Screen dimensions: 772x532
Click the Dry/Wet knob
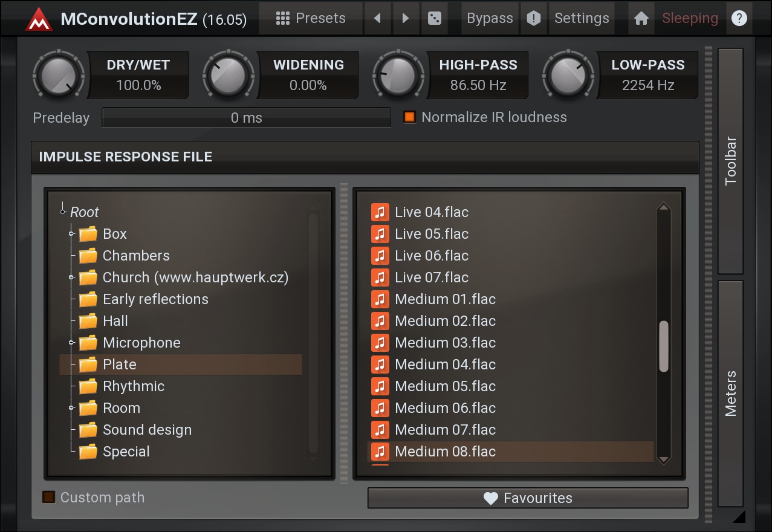(59, 76)
